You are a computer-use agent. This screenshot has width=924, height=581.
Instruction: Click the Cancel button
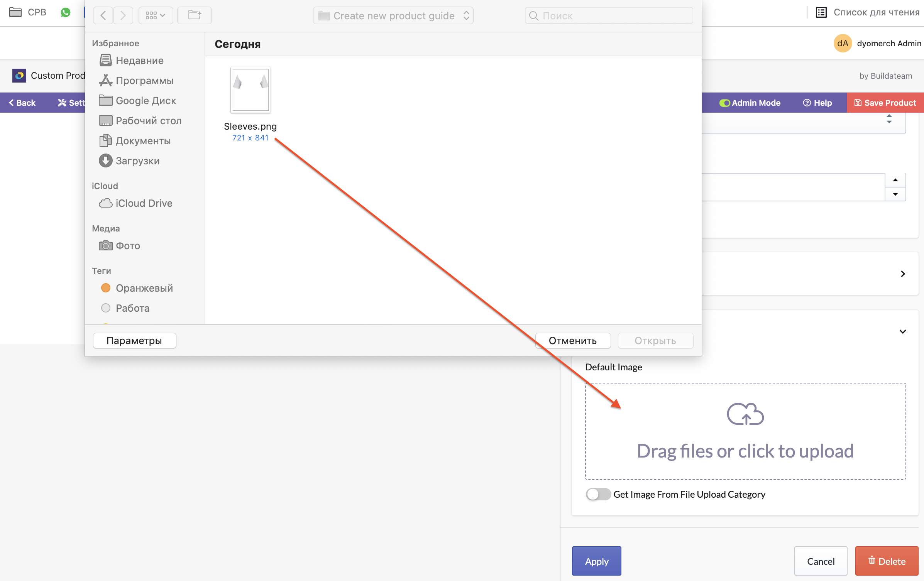point(821,561)
